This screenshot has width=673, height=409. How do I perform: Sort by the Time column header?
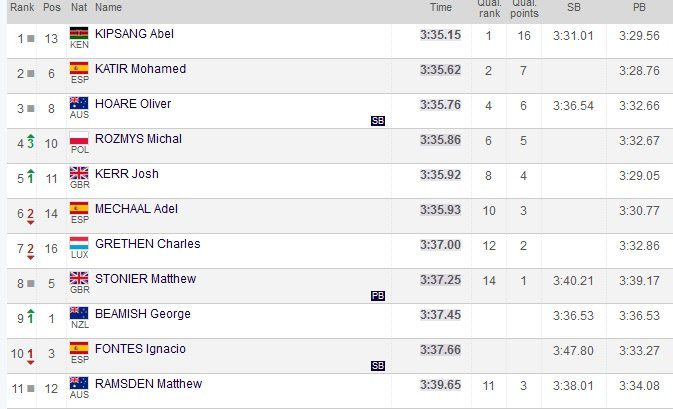point(441,7)
